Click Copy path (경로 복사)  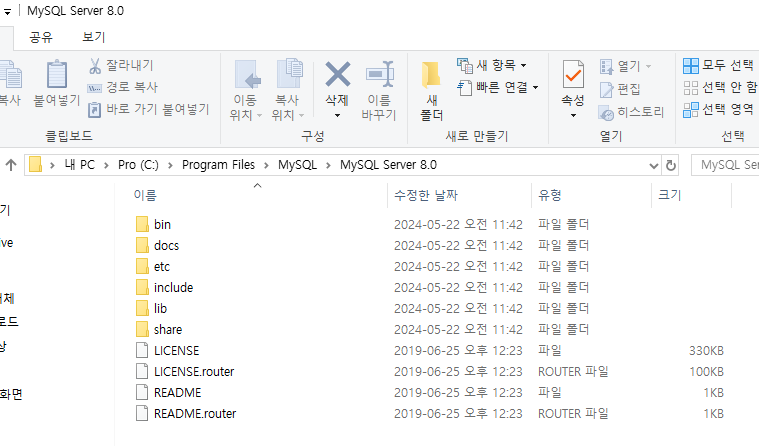pyautogui.click(x=122, y=87)
